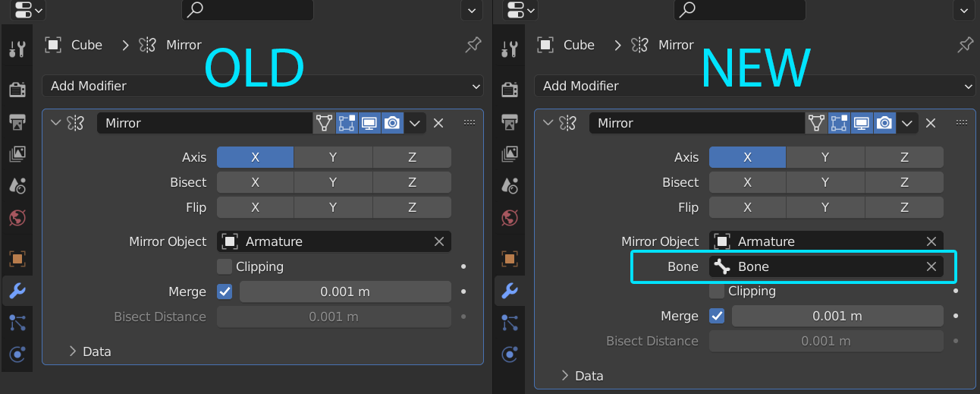Screen dimensions: 980x394
Task: Open Scene properties tab in OLD panel
Action: pos(17,186)
